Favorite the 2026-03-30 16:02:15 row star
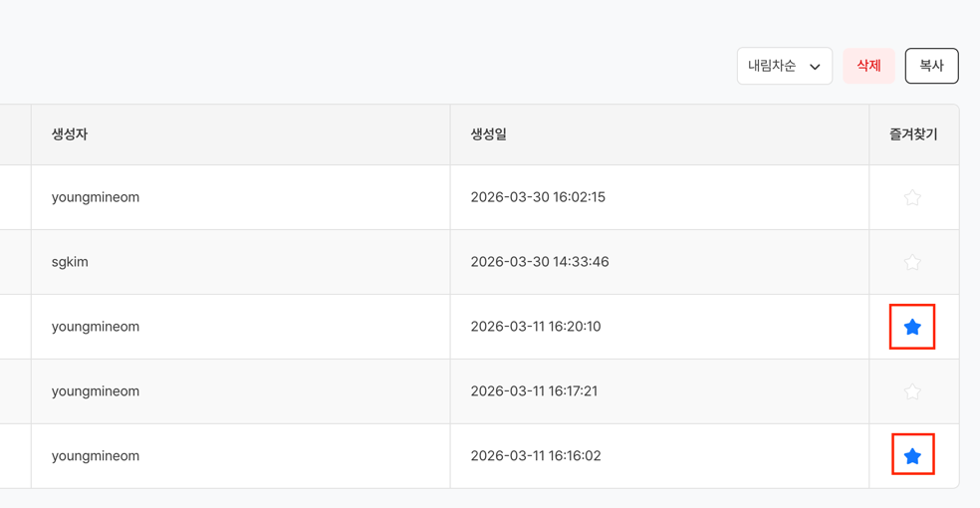The height and width of the screenshot is (508, 980). click(x=912, y=197)
